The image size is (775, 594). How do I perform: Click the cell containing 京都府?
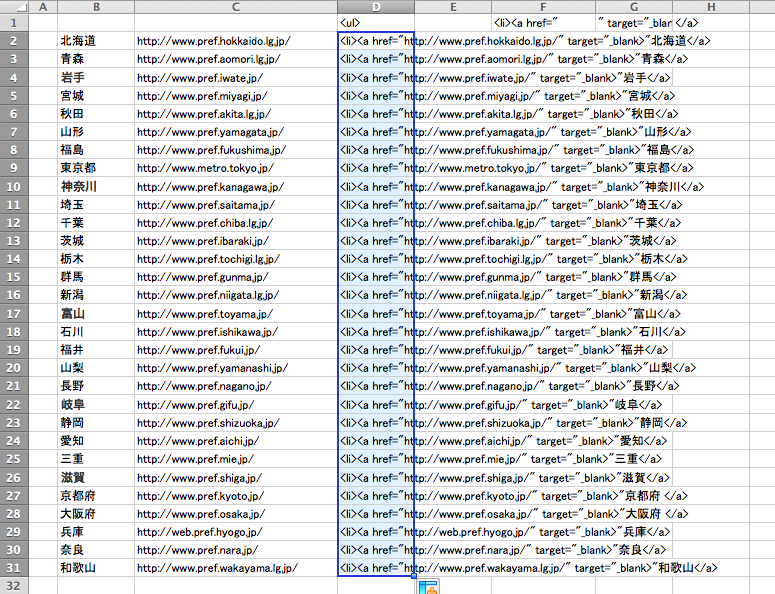click(96, 495)
